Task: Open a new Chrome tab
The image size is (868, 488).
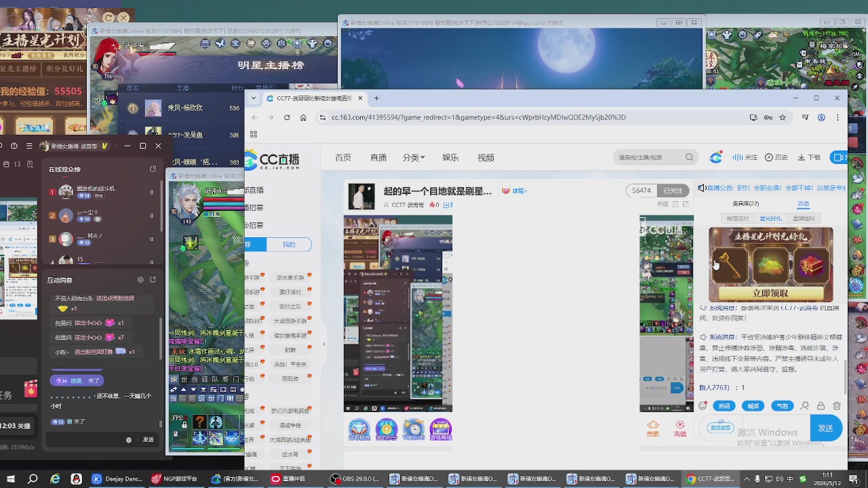Action: tap(376, 98)
